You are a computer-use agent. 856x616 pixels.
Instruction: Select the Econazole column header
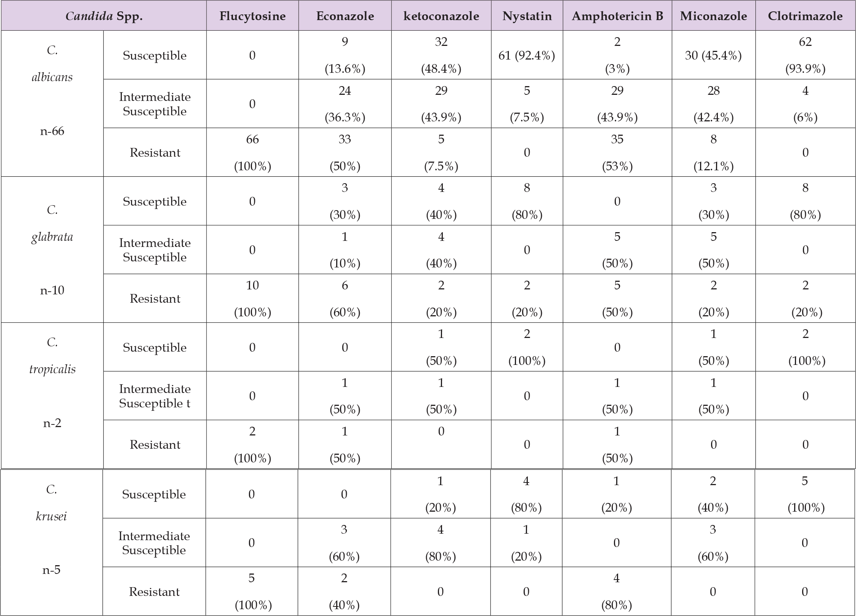345,16
